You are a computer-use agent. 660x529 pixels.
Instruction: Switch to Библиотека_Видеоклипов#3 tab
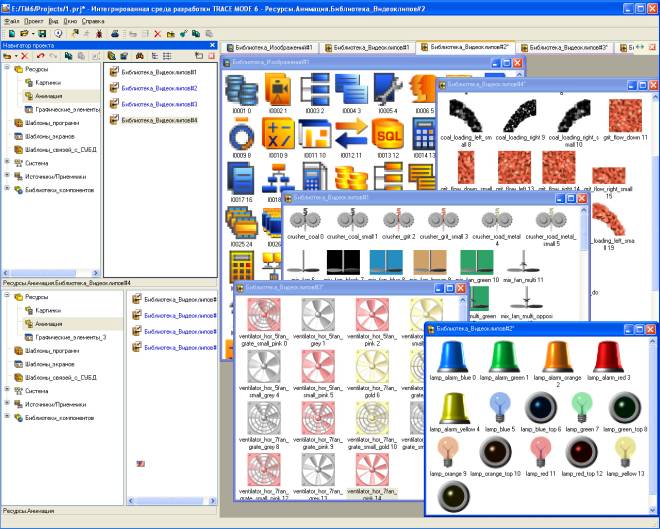point(568,47)
